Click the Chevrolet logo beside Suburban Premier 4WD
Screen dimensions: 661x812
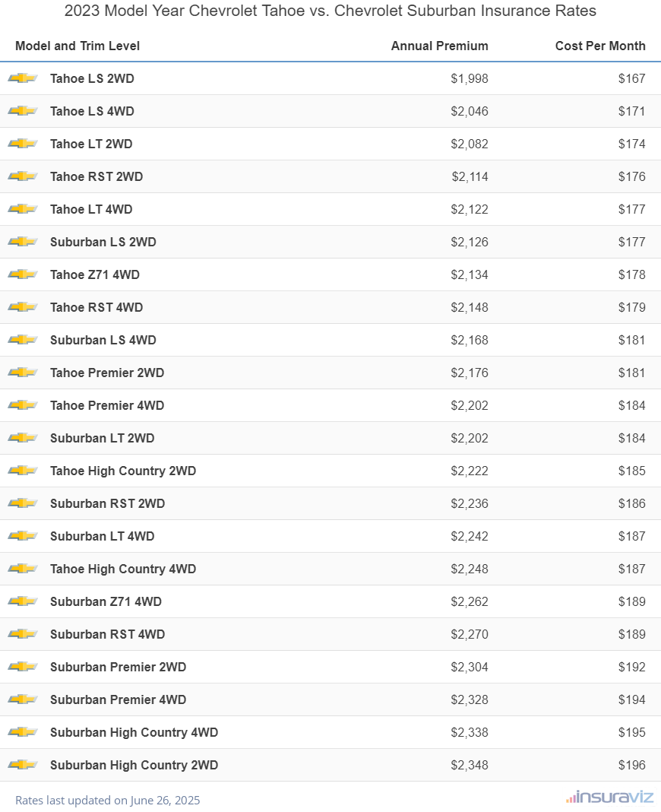click(x=23, y=699)
